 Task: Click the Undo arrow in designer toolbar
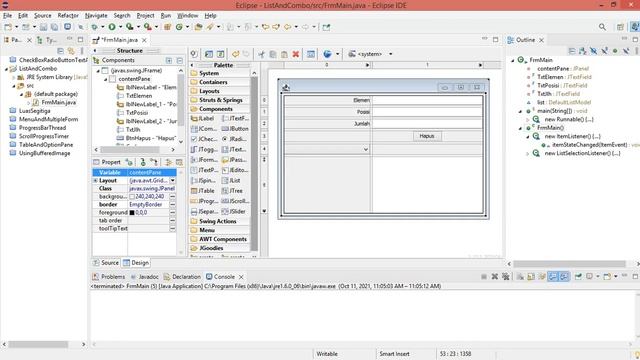click(x=236, y=54)
